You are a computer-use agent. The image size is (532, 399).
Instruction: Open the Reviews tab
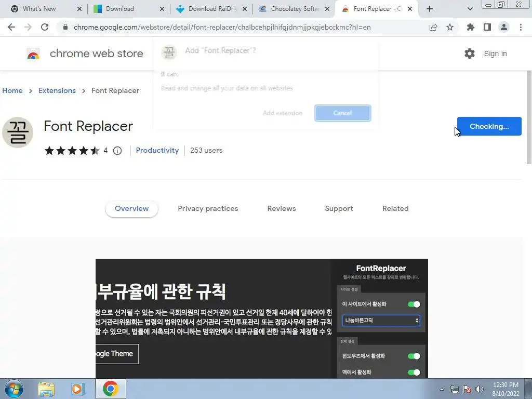click(x=282, y=209)
